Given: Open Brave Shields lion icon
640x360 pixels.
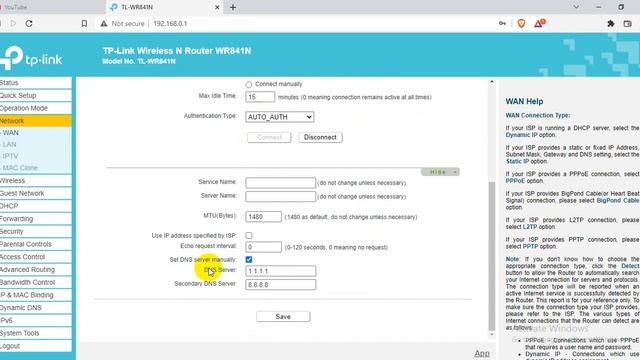Looking at the screenshot, I should point(521,24).
